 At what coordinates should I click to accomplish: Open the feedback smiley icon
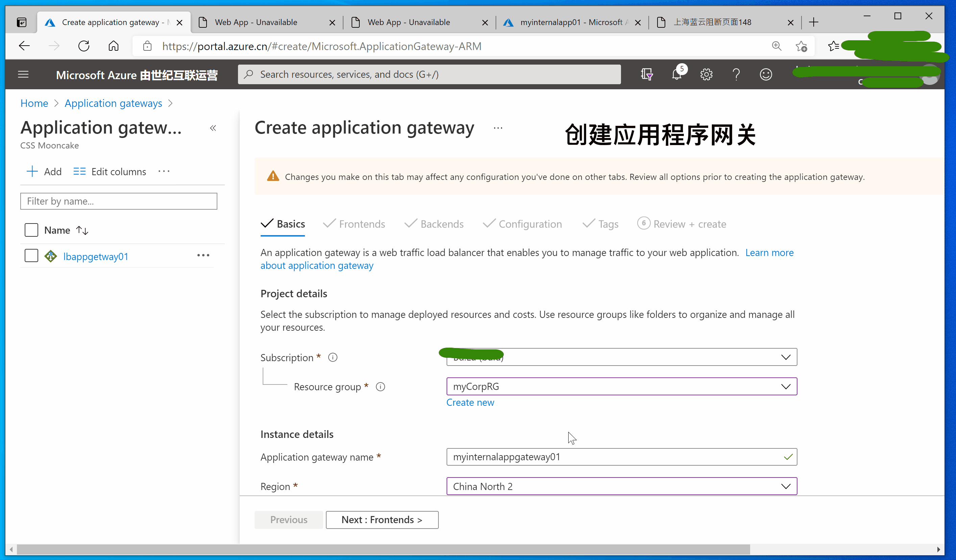tap(766, 74)
